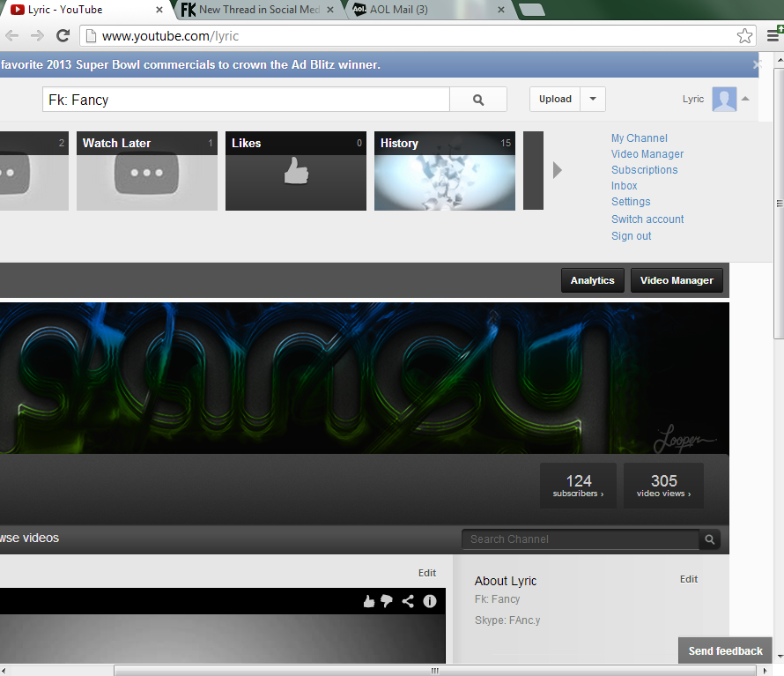Bookmark page with the star icon
Screen dimensions: 784x676
(x=744, y=36)
